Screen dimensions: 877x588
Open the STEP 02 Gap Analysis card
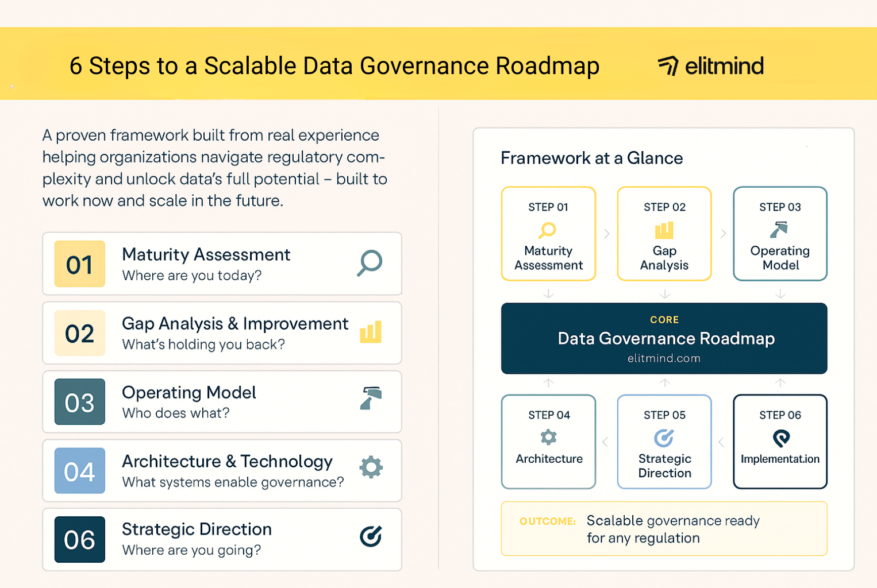point(664,234)
